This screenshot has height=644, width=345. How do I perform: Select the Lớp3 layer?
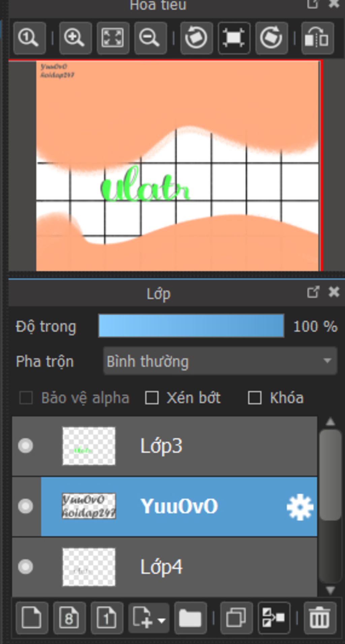202,446
